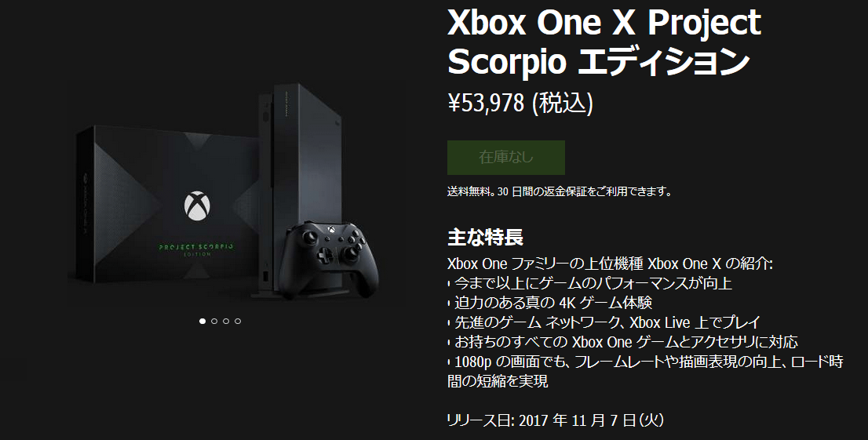This screenshot has width=868, height=440.
Task: Click the green PROJECT SCORPIO text on box
Action: tap(196, 247)
